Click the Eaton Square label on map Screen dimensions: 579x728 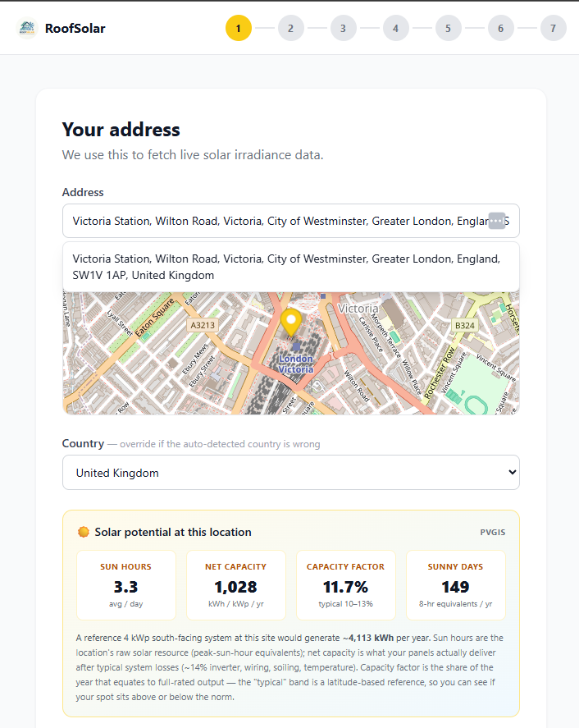pos(155,317)
